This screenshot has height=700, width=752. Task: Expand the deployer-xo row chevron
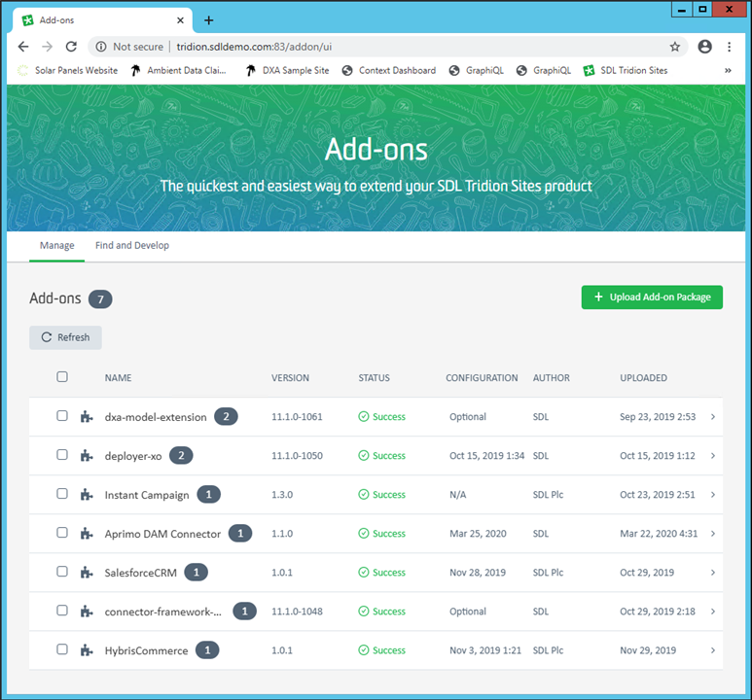[713, 455]
